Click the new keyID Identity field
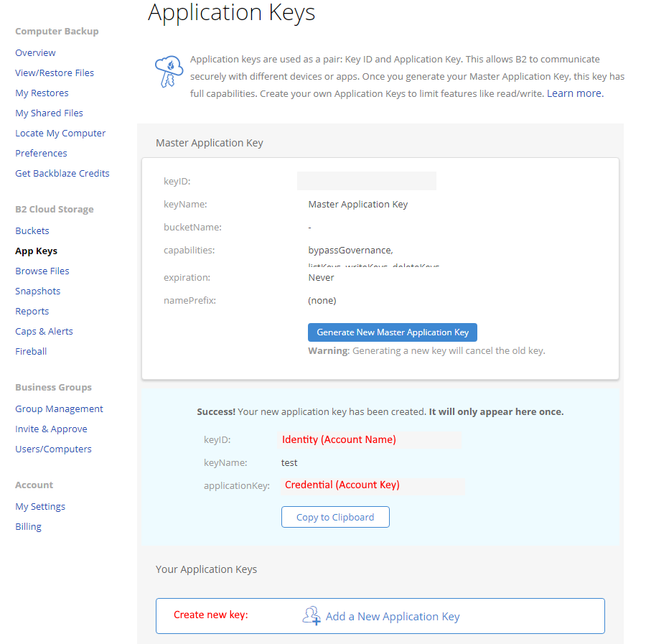Image resolution: width=646 pixels, height=644 pixels. click(370, 439)
